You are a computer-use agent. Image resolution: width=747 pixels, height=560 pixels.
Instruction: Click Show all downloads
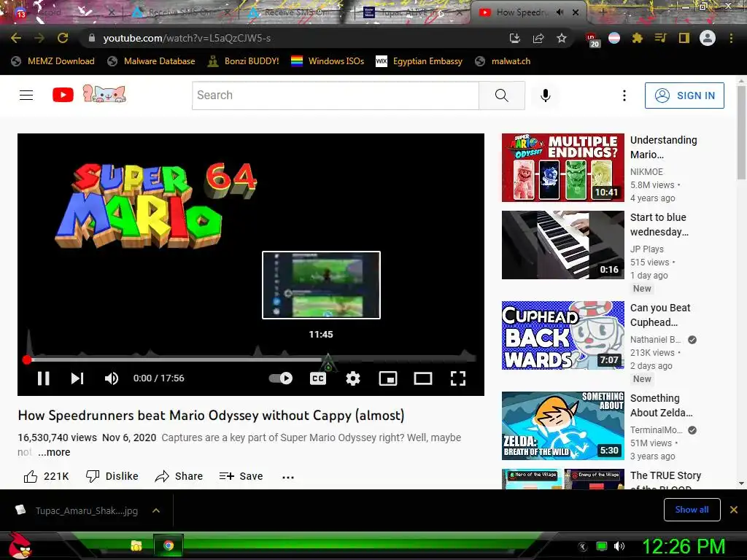692,510
